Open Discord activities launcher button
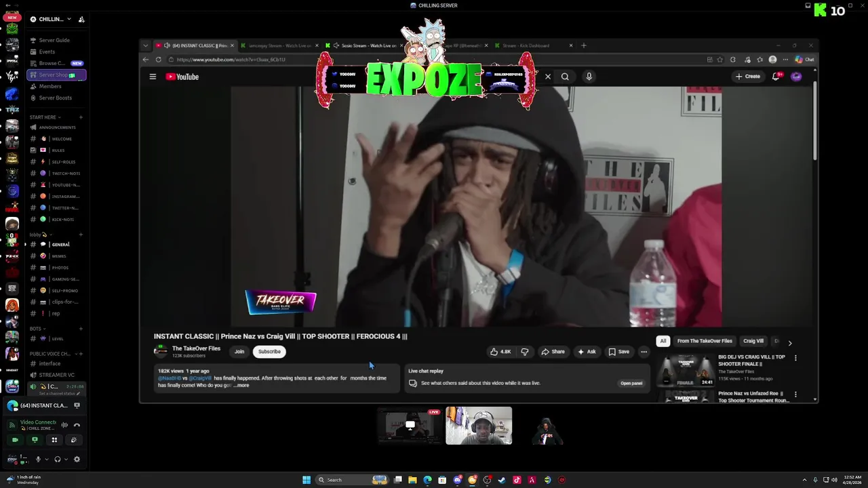The width and height of the screenshot is (868, 488). click(54, 440)
